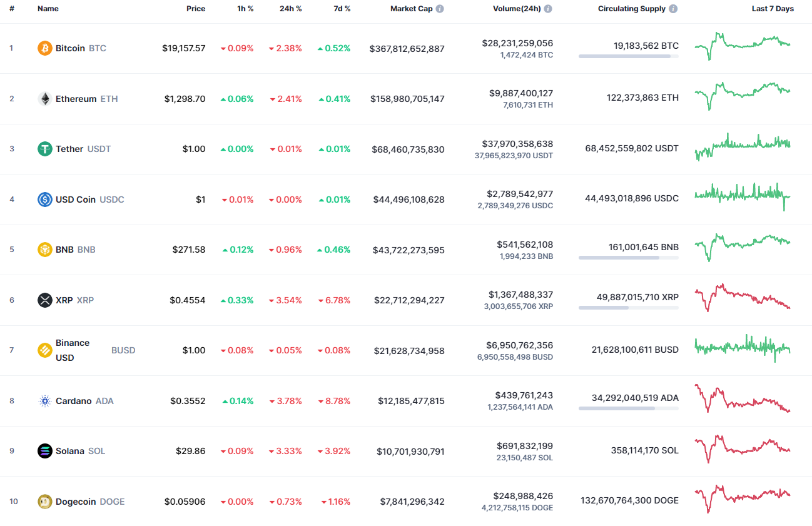This screenshot has width=812, height=526.
Task: Click the XRP logo icon
Action: [x=44, y=300]
